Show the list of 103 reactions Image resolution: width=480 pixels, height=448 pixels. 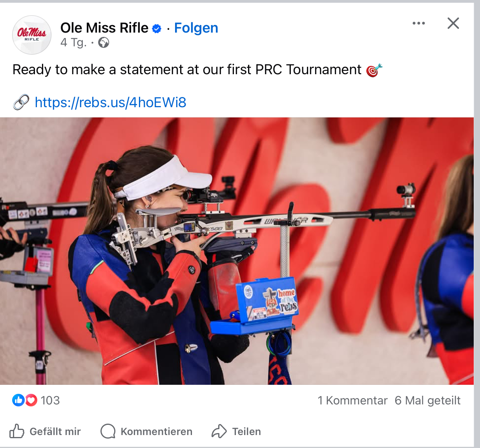point(50,400)
